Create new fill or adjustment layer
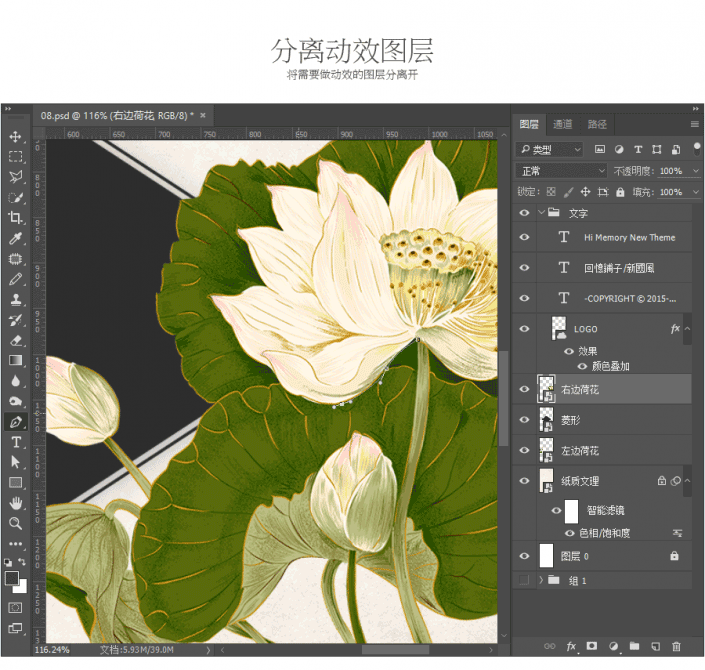 [x=613, y=646]
